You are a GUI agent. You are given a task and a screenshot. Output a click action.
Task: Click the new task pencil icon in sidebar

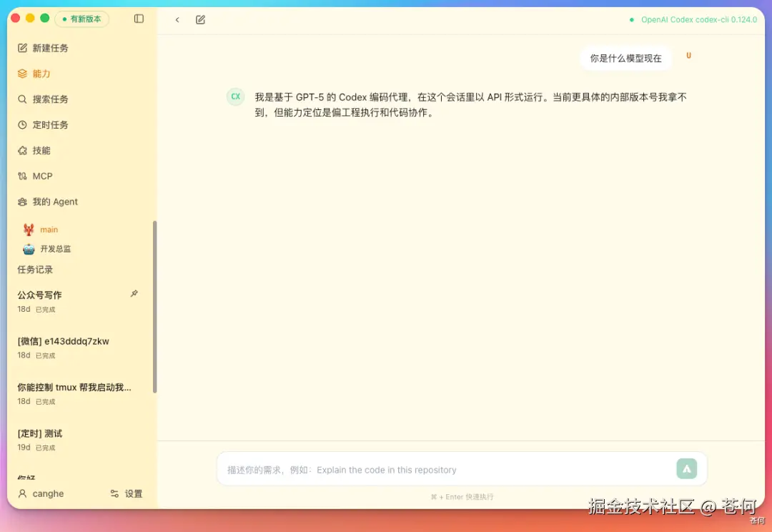(22, 48)
